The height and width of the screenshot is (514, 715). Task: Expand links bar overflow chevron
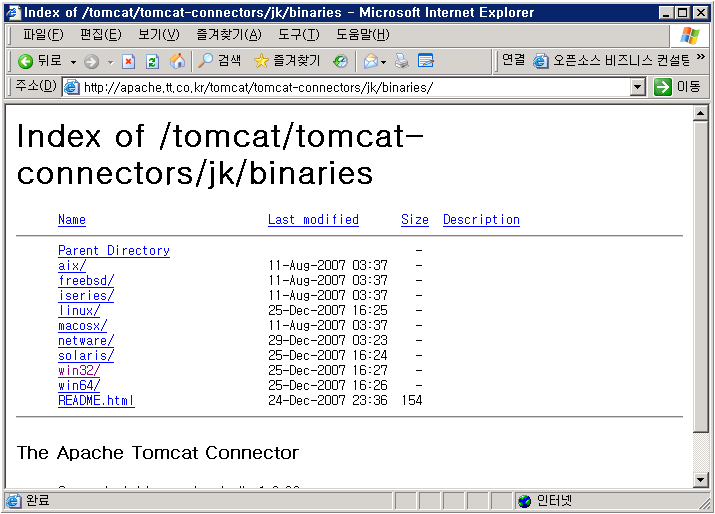pyautogui.click(x=701, y=57)
